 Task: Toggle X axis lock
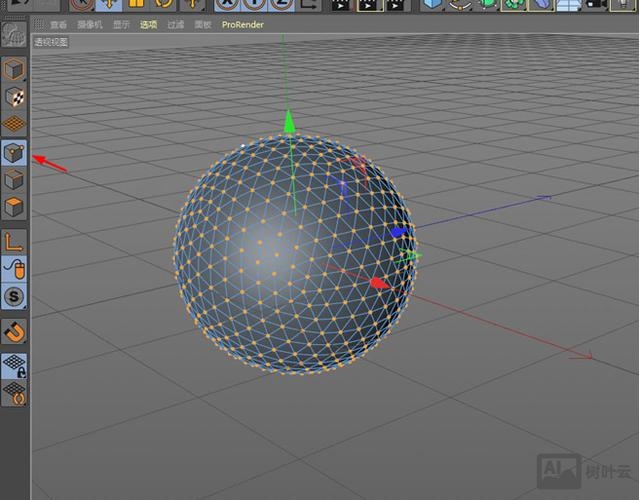pyautogui.click(x=227, y=4)
